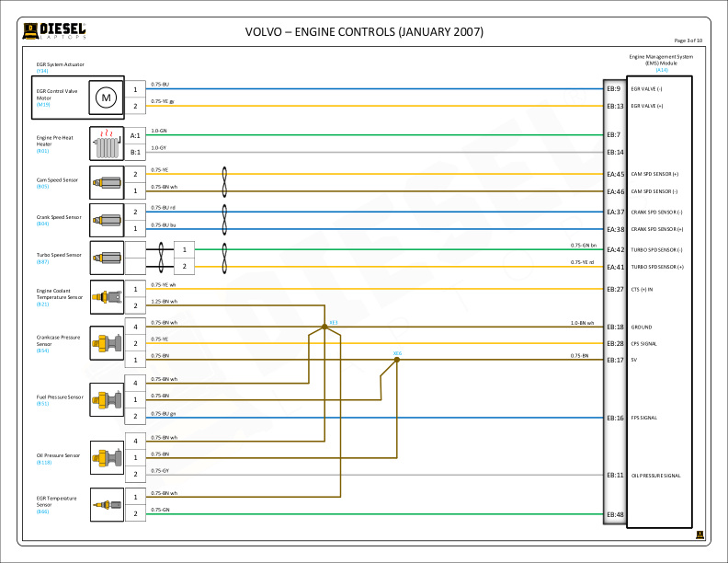Select the 0.75-YE gy wire label

tap(163, 101)
